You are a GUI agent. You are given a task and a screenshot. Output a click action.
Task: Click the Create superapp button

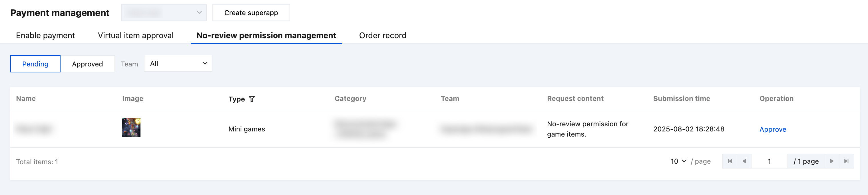251,13
